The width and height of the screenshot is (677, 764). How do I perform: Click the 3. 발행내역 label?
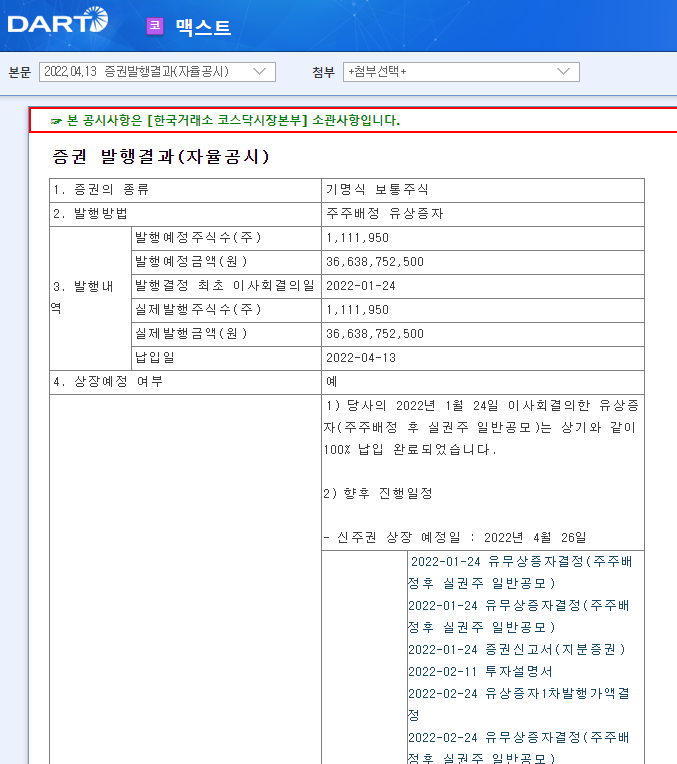tap(82, 297)
